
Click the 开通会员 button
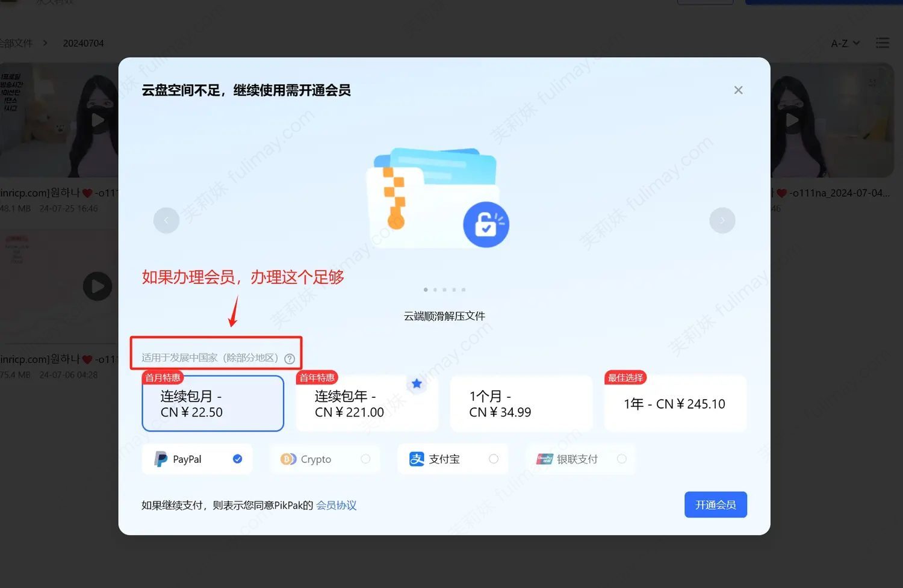[715, 505]
